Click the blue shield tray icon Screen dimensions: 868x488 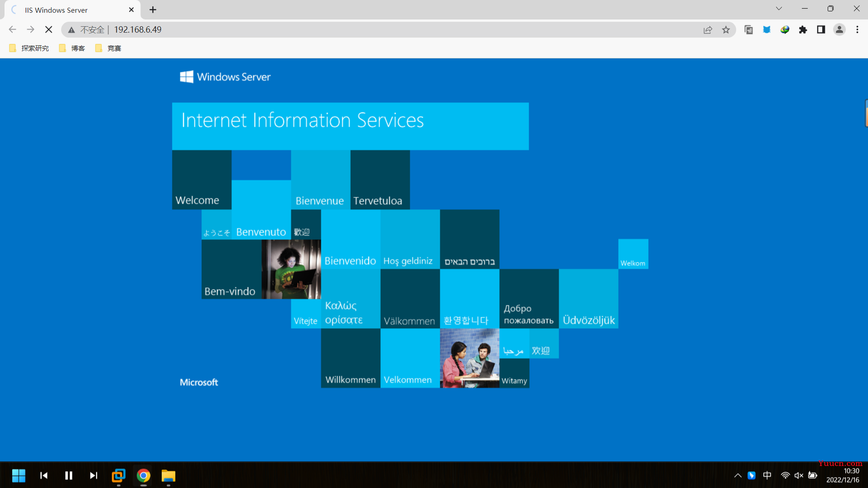coord(752,475)
